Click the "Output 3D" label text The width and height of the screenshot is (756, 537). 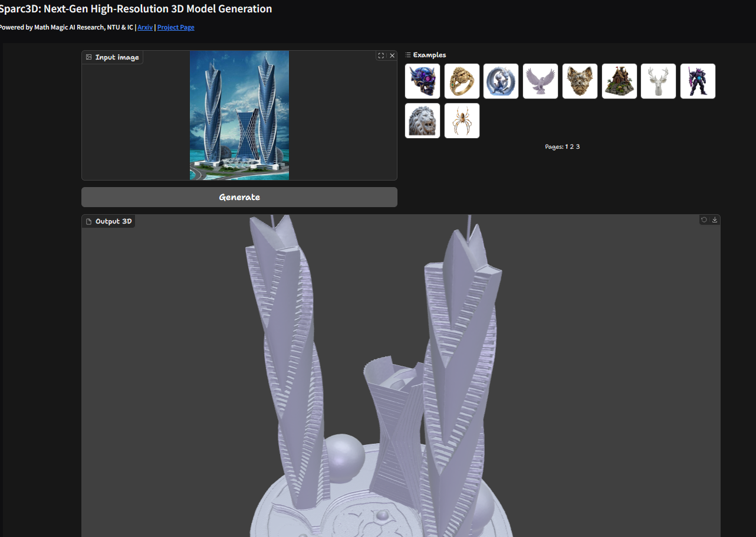coord(114,221)
